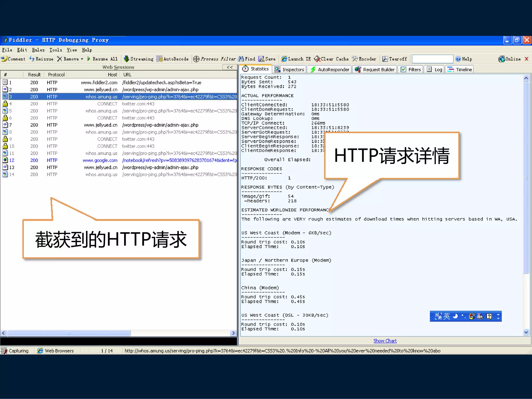Viewport: 532px width, 399px height.
Task: Click the Save toolbar icon
Action: [261, 59]
